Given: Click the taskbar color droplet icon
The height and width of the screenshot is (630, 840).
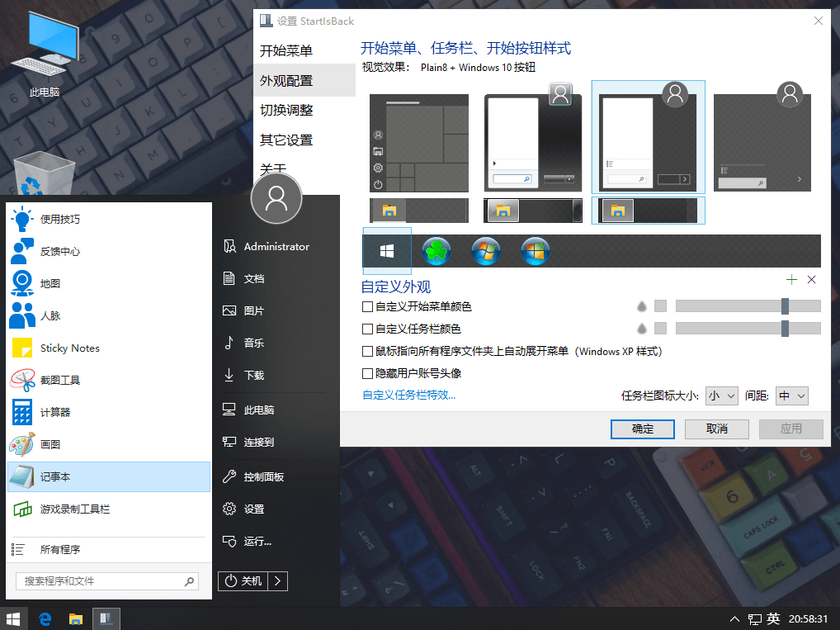Looking at the screenshot, I should [x=642, y=328].
